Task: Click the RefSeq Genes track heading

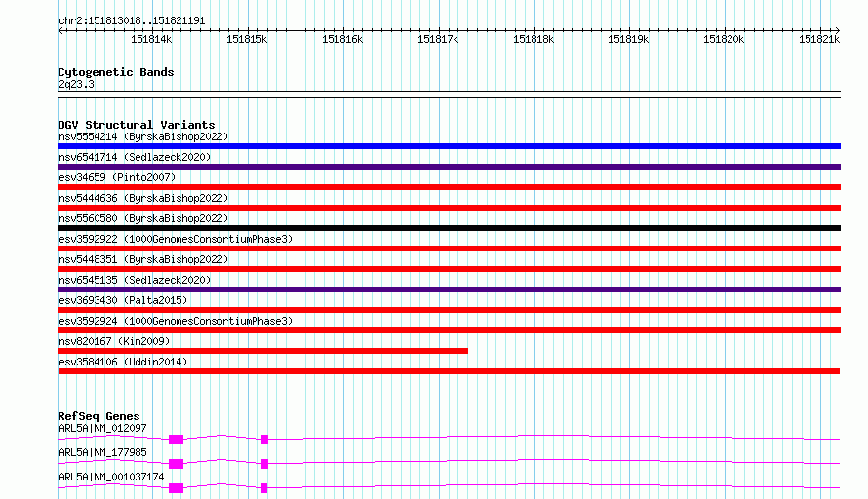Action: 99,416
